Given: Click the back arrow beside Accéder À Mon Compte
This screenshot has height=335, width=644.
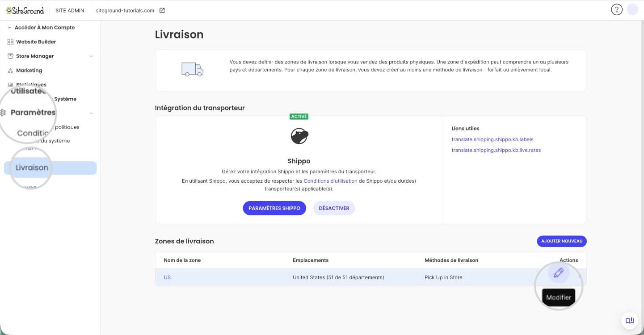Looking at the screenshot, I should [x=10, y=28].
